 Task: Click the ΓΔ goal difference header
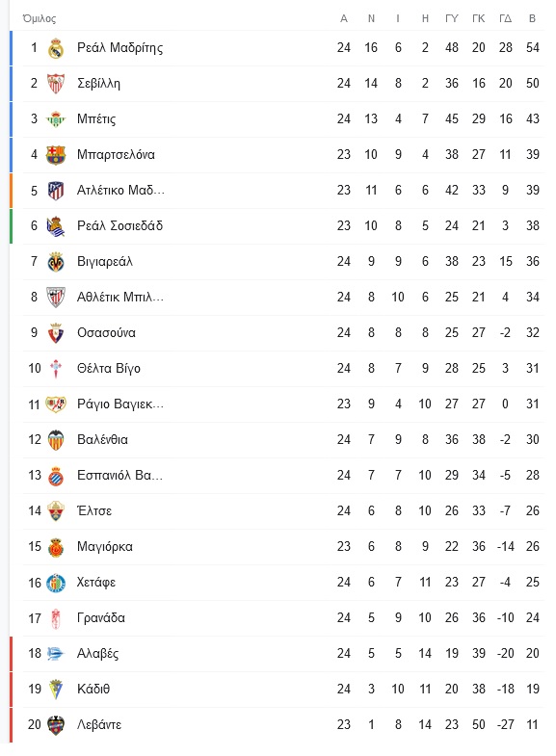coord(505,18)
